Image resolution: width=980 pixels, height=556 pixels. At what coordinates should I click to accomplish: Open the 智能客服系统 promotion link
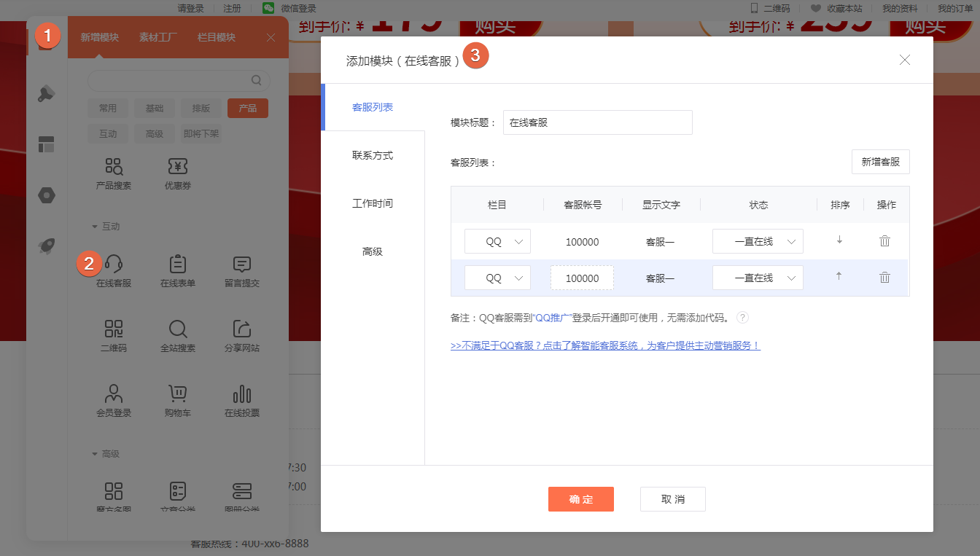tap(605, 345)
